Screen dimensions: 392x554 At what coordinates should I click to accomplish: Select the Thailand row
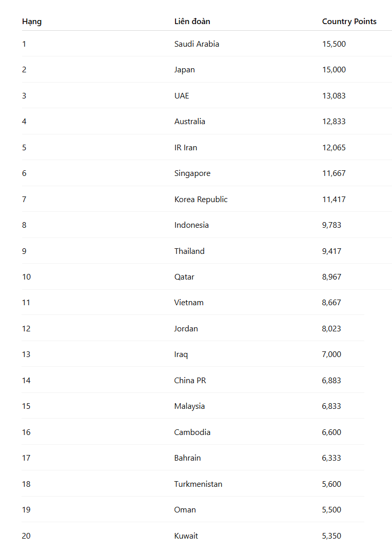pos(189,251)
